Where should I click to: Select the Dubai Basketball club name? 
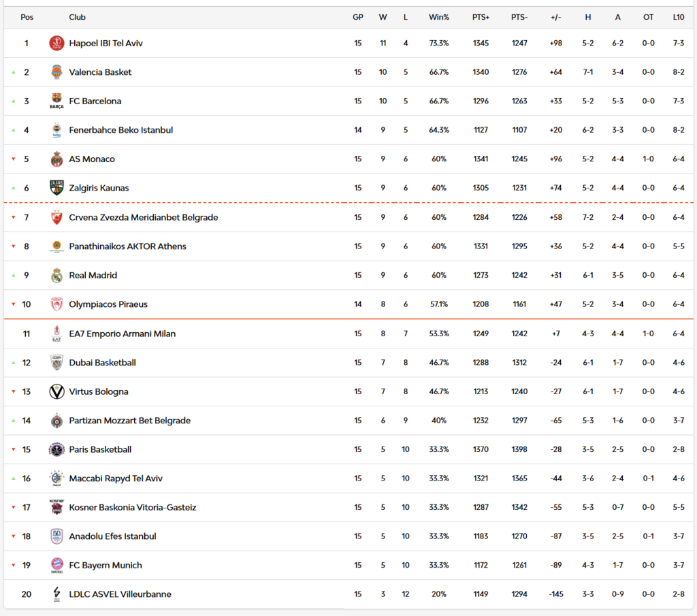click(102, 363)
